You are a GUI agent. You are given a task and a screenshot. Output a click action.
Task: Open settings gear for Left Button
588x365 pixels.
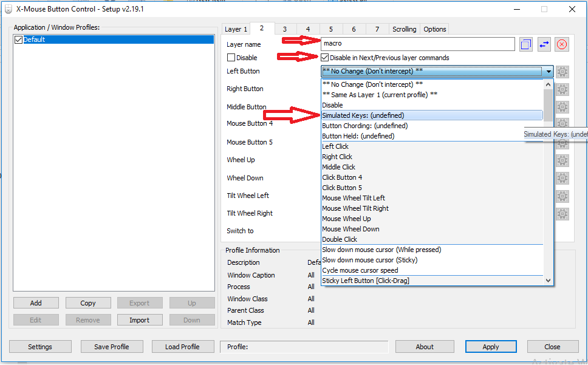coord(562,71)
